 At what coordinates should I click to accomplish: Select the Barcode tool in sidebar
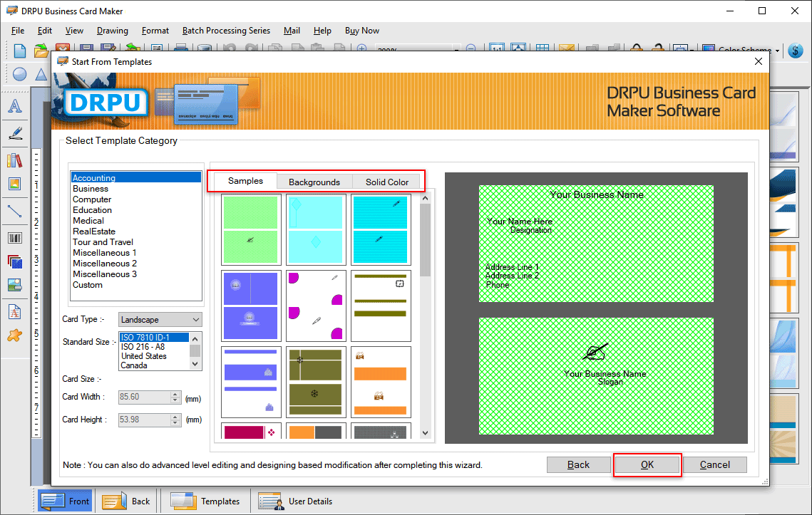pyautogui.click(x=15, y=238)
